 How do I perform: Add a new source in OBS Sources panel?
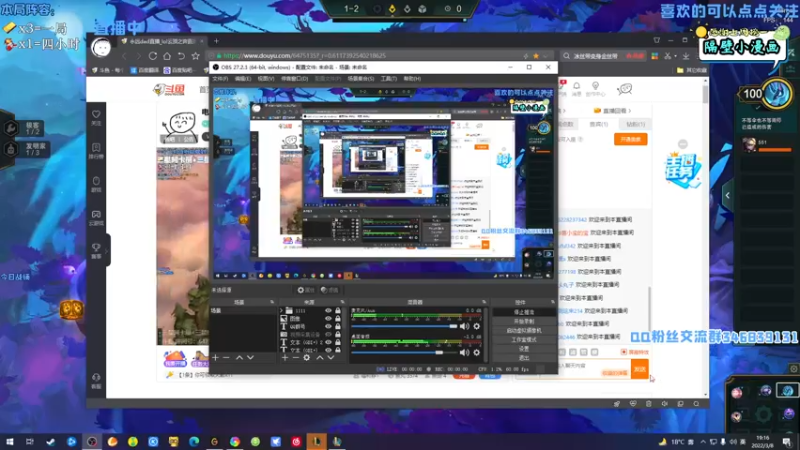pos(285,358)
